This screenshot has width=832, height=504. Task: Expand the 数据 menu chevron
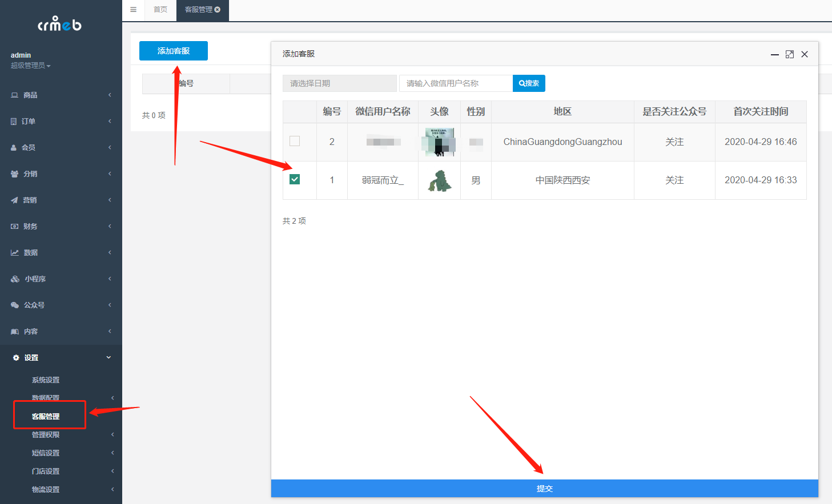pyautogui.click(x=110, y=253)
